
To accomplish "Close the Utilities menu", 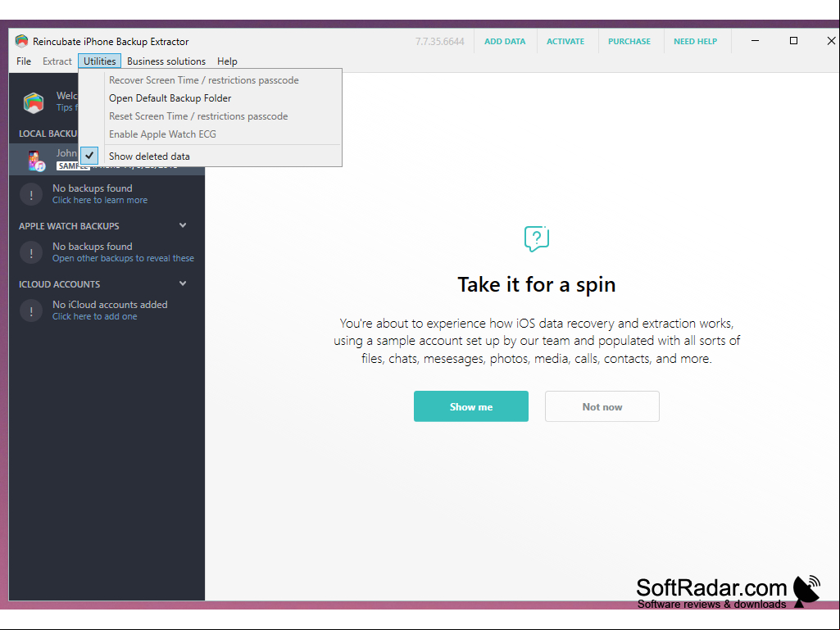I will point(100,61).
